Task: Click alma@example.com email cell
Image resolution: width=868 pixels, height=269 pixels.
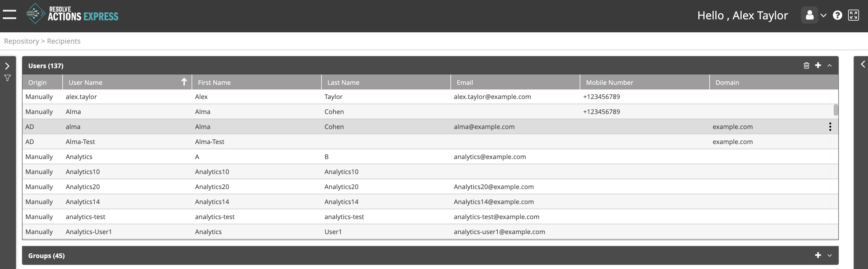Action: 484,127
